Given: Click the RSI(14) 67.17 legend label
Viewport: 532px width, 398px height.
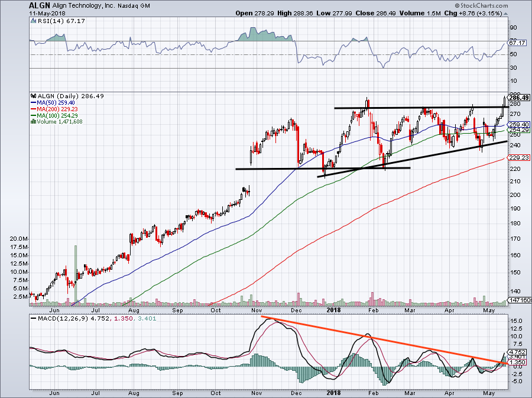Looking at the screenshot, I should [x=61, y=21].
